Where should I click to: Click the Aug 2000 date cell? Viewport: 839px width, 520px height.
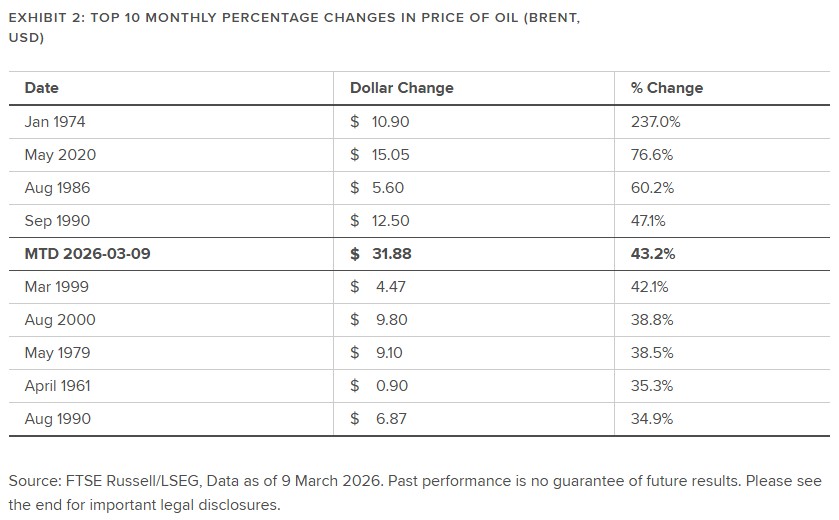click(60, 320)
